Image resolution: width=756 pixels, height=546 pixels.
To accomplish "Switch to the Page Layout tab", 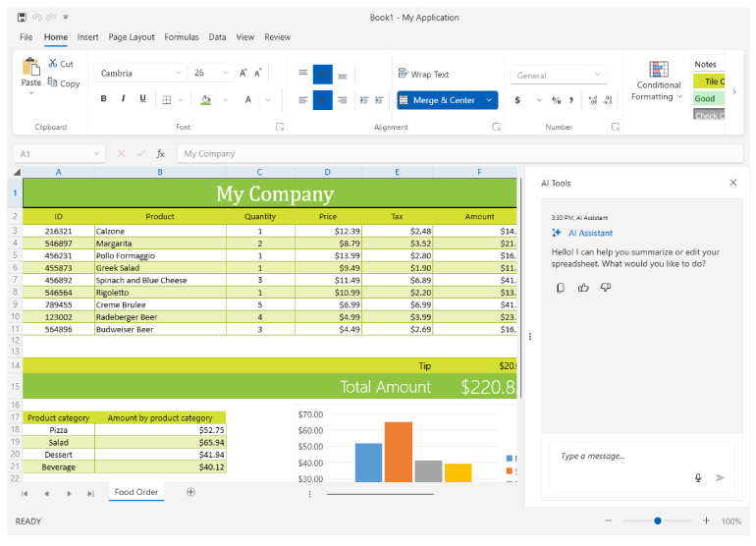I will click(x=132, y=37).
